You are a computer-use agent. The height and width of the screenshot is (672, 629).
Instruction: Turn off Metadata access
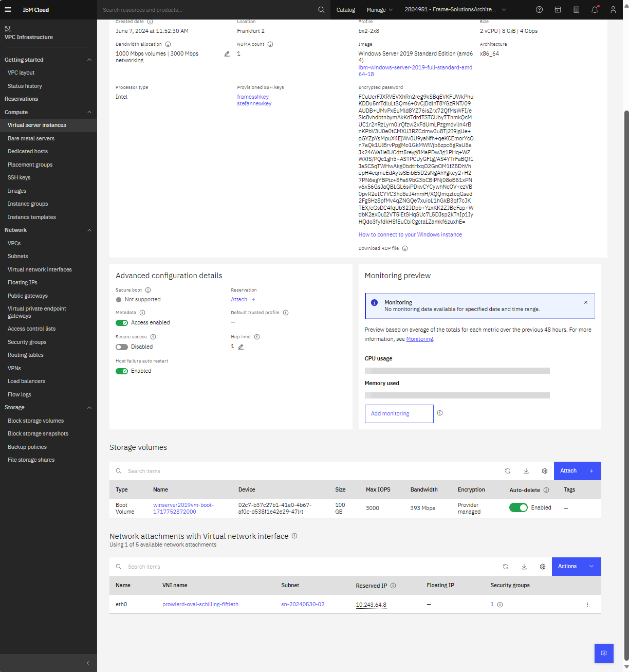tap(122, 322)
